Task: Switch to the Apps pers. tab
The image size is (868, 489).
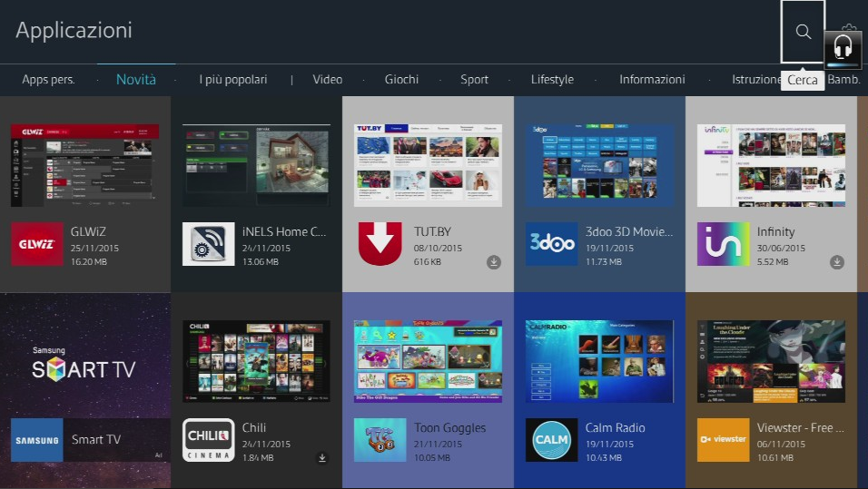Action: [x=48, y=80]
